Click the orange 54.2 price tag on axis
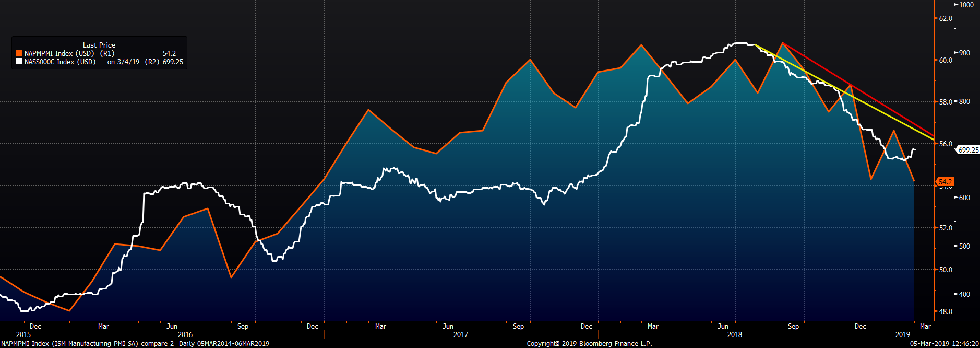Screen dimensions: 980x348 (945, 182)
